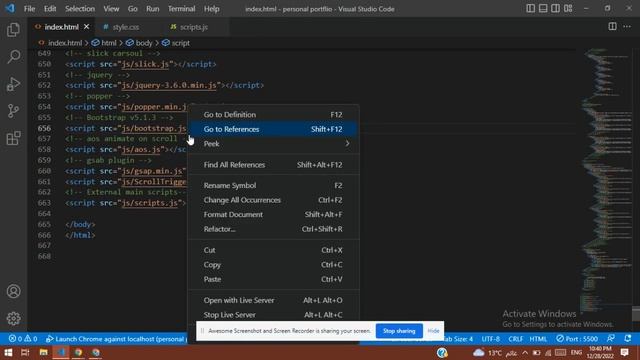Image resolution: width=640 pixels, height=360 pixels.
Task: Choose Open with Live Server
Action: tap(273, 300)
